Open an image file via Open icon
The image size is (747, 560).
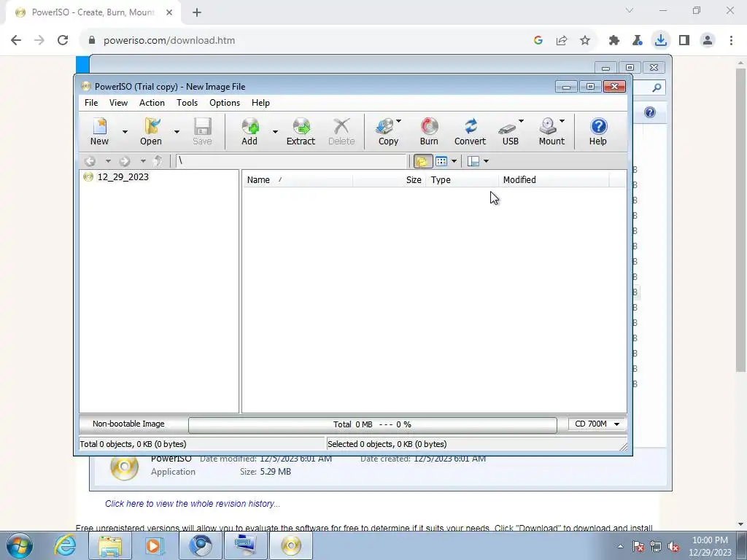coord(151,131)
